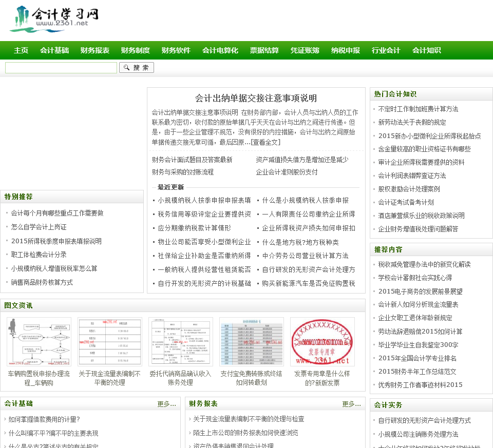The width and height of the screenshot is (493, 448).
Task: Open the 主页 navigation item
Action: click(21, 50)
